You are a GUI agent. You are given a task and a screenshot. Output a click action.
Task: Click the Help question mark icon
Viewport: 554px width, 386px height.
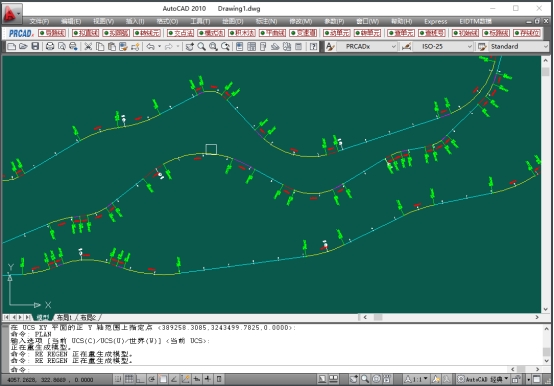tap(313, 46)
